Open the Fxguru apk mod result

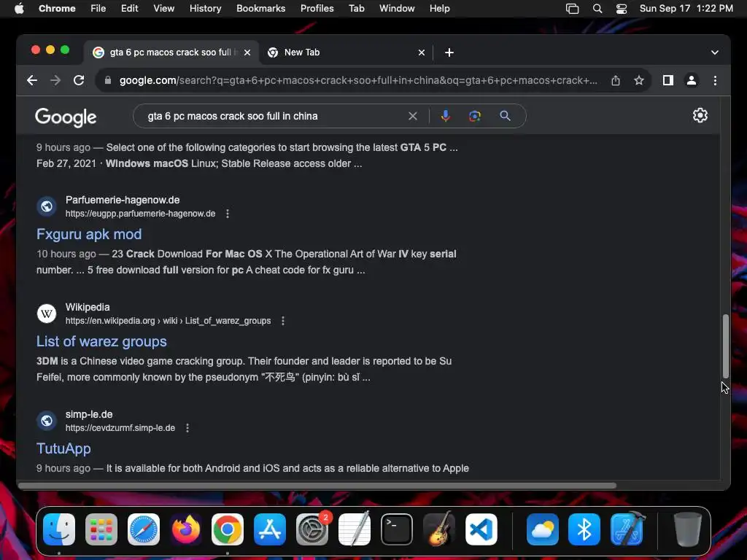89,234
